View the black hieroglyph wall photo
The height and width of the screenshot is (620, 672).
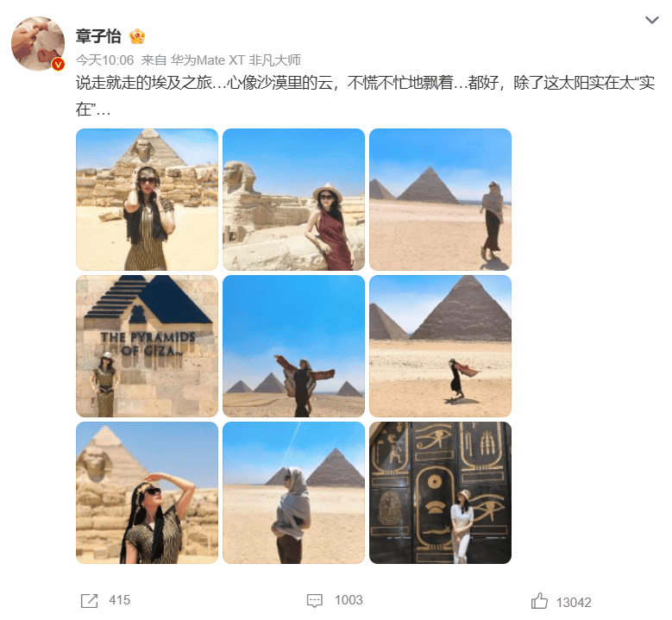click(440, 492)
